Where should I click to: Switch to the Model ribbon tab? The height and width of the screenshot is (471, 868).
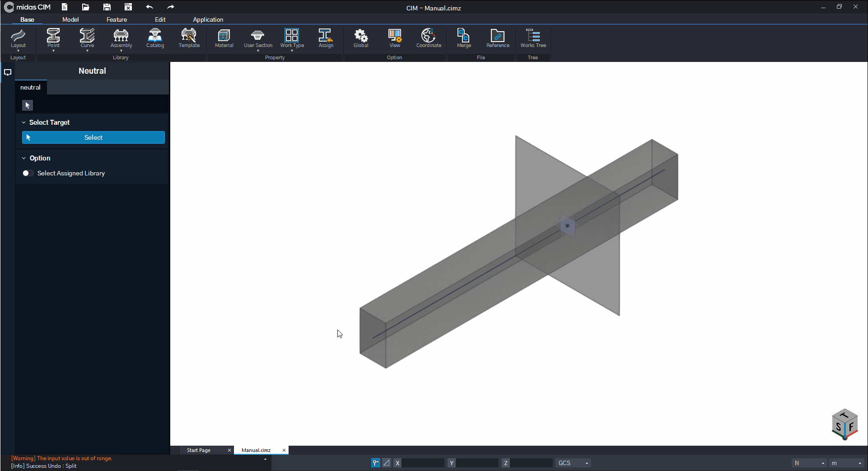pyautogui.click(x=70, y=19)
